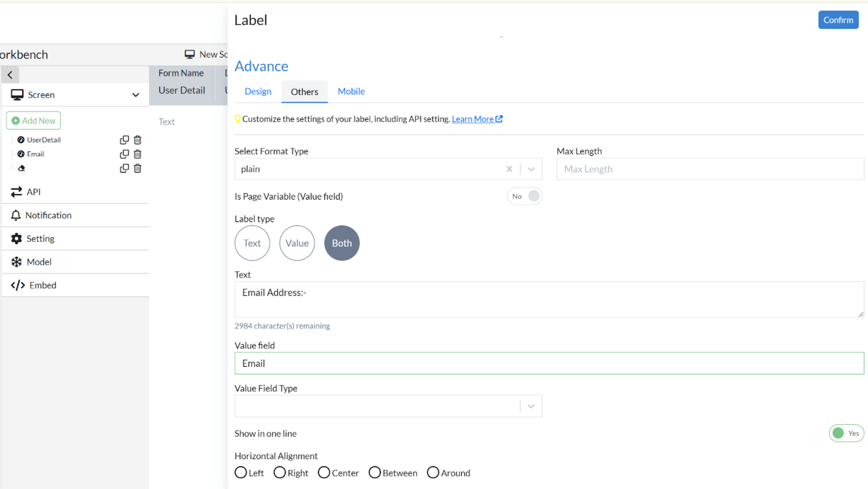The height and width of the screenshot is (489, 868).
Task: Select the Around alignment radio button
Action: (x=433, y=472)
